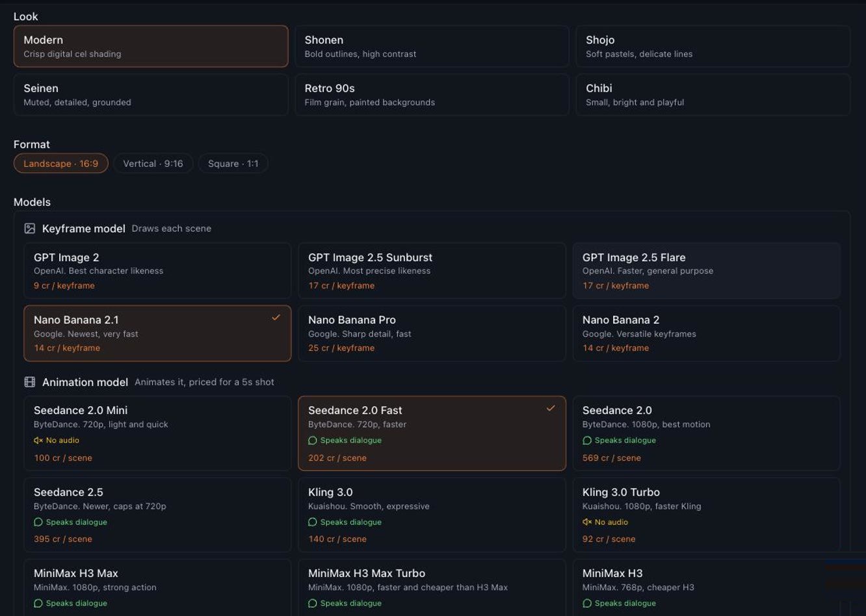
Task: Select the Nano Banana 2 keyframe model
Action: pos(707,333)
